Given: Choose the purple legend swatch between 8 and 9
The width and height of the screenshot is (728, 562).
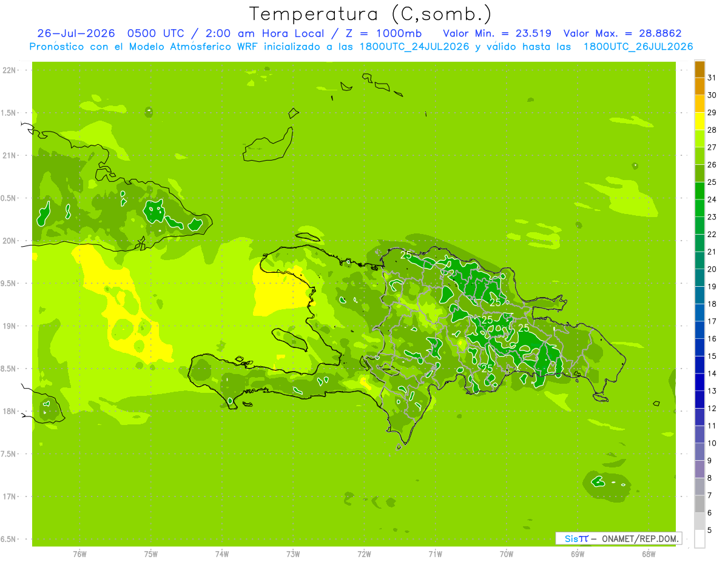Looking at the screenshot, I should (x=699, y=469).
